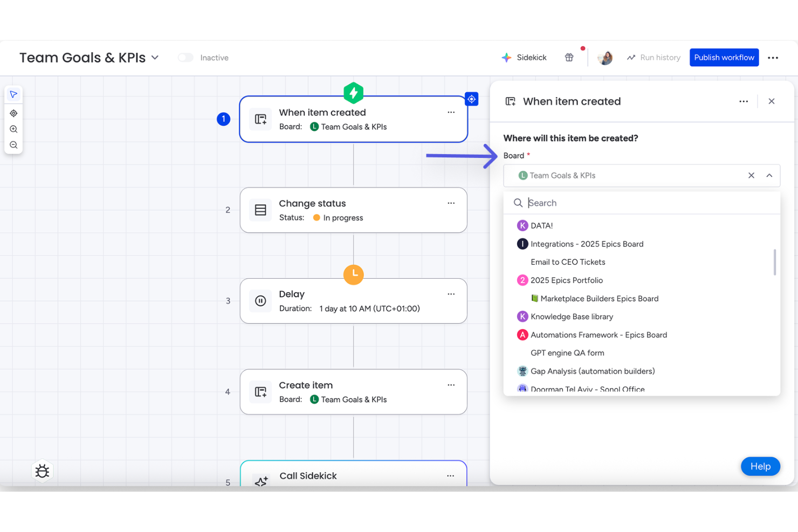Open the three-dot menu next to Publish workflow
This screenshot has width=798, height=532.
click(773, 57)
